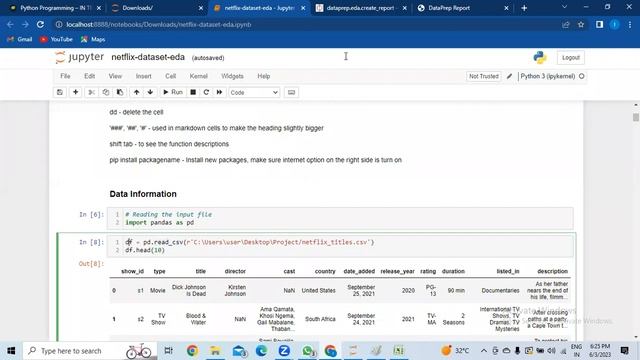Rename the notebook title netflix-dataset-eda

[148, 57]
